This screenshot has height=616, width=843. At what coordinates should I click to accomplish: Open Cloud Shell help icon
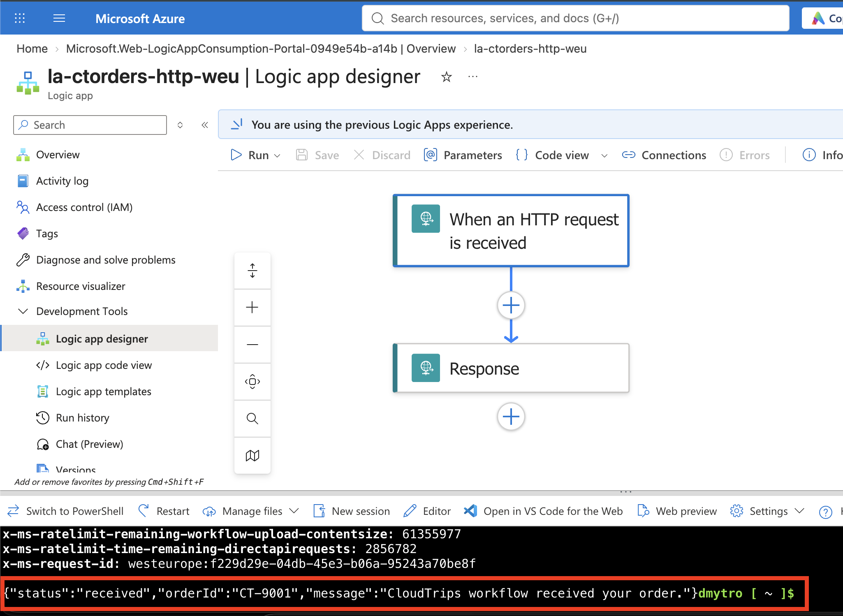click(x=825, y=512)
